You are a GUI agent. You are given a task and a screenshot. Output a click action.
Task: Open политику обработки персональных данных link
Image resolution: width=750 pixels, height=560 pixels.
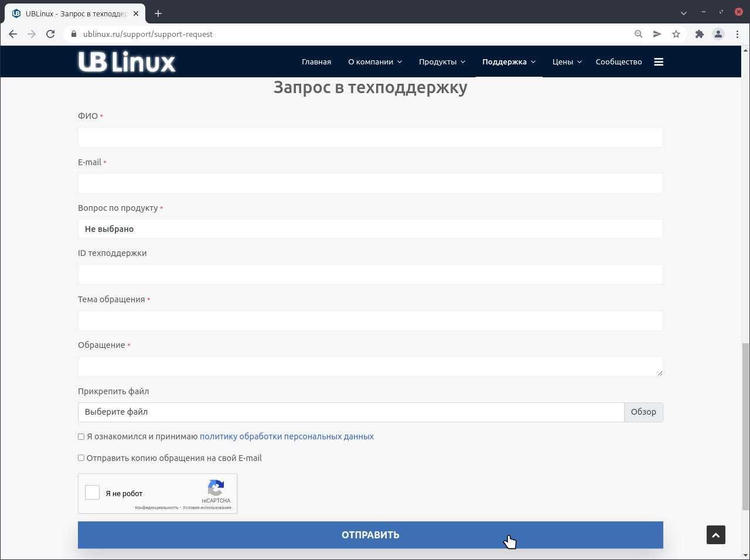[287, 436]
